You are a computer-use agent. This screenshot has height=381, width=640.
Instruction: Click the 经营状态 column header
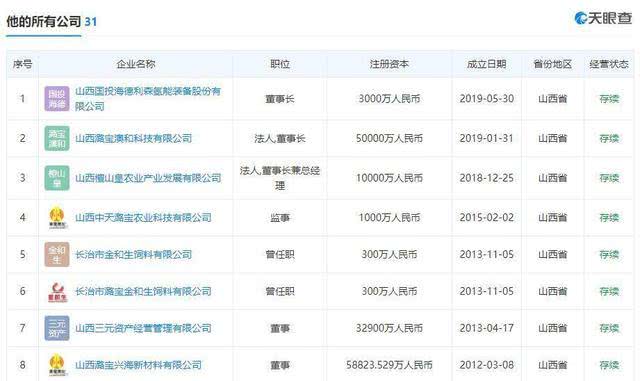609,64
